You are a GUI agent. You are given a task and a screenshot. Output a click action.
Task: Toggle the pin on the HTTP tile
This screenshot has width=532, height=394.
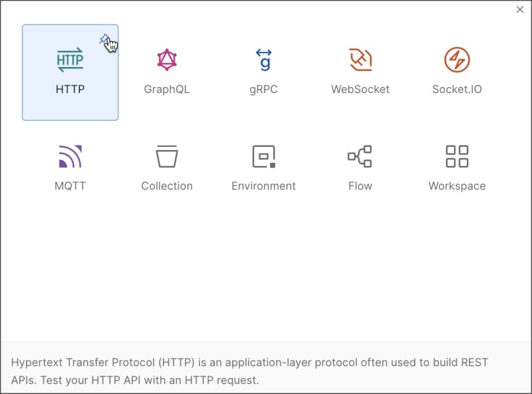coord(104,39)
